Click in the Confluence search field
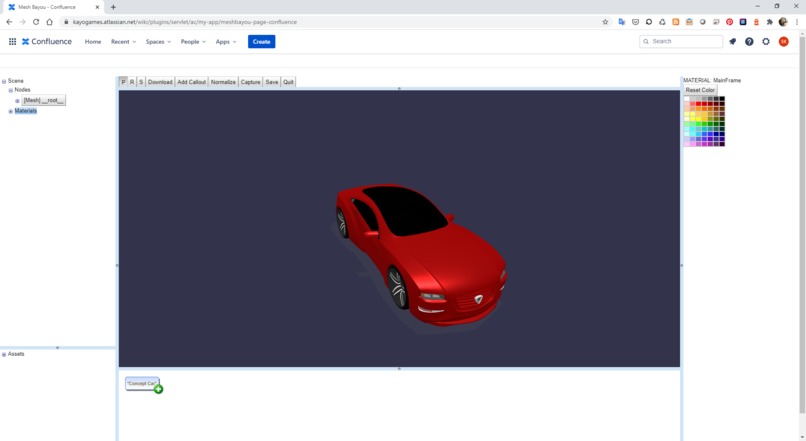The height and width of the screenshot is (441, 806). [681, 41]
